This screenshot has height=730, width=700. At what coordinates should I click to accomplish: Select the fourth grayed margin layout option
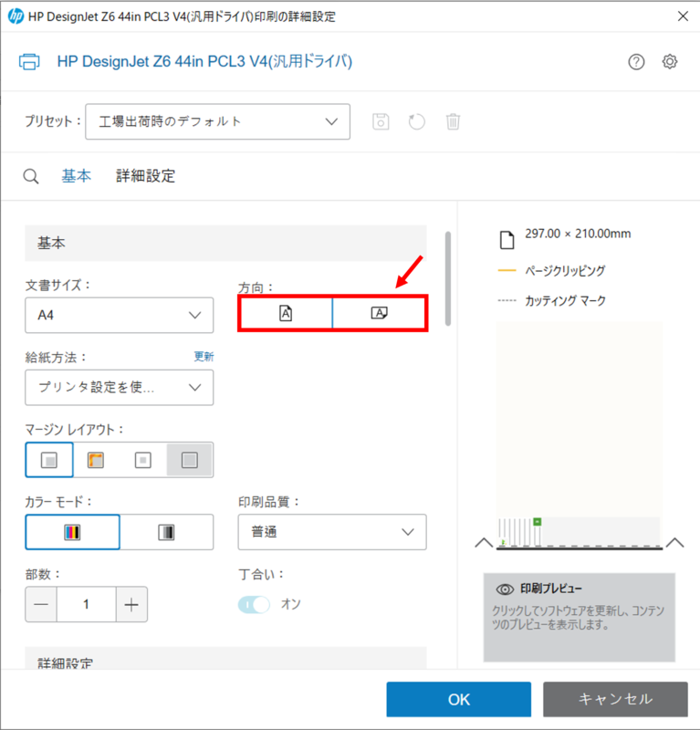(x=190, y=460)
